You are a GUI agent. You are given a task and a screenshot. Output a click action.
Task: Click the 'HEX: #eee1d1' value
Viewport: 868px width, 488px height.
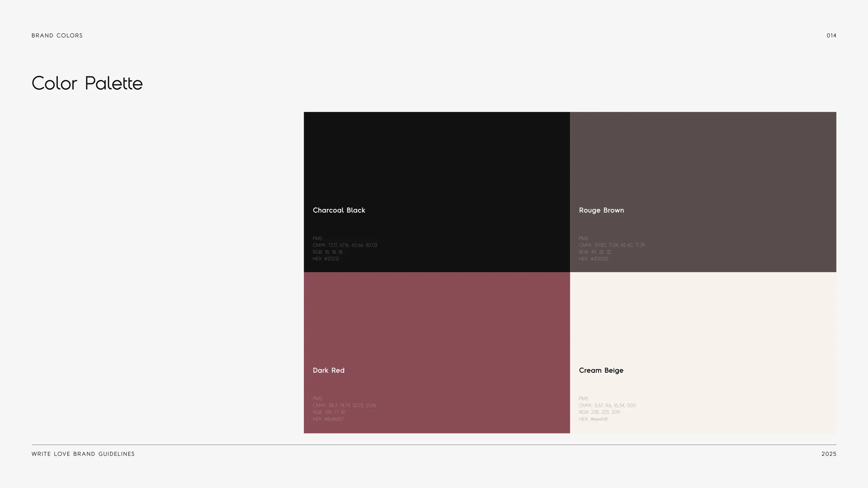point(593,419)
